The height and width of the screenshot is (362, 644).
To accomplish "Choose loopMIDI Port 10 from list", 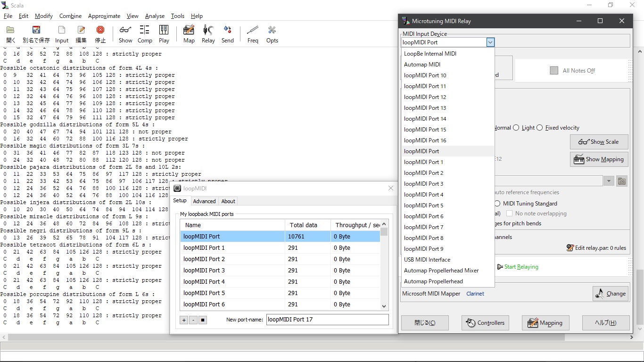I will pyautogui.click(x=448, y=75).
